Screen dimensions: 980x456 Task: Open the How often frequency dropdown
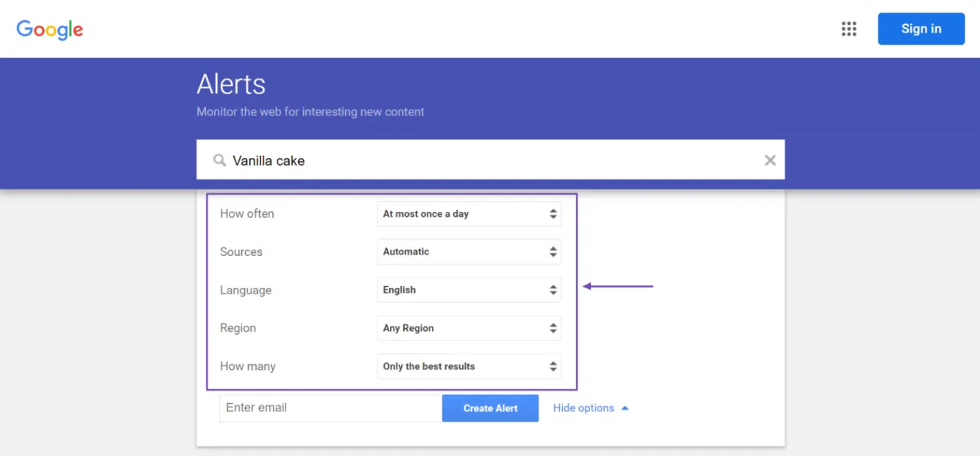click(469, 213)
